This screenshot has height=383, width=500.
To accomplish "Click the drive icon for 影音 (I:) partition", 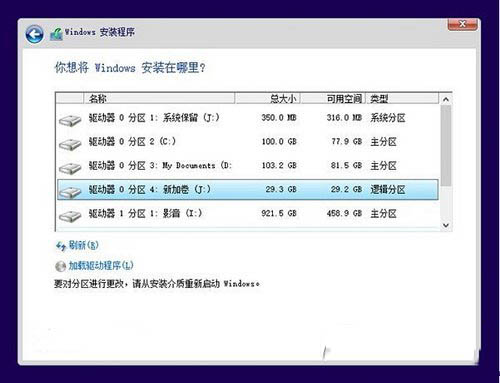I will tap(70, 216).
